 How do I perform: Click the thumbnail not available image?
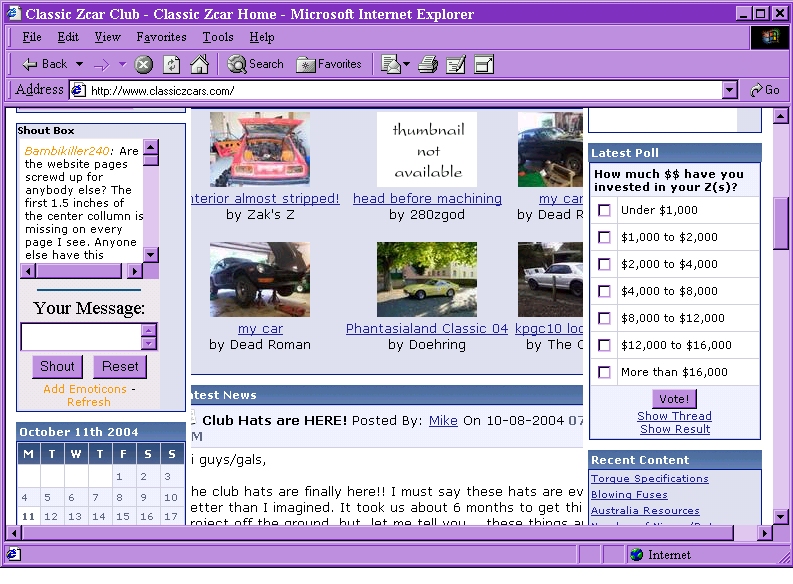[427, 149]
